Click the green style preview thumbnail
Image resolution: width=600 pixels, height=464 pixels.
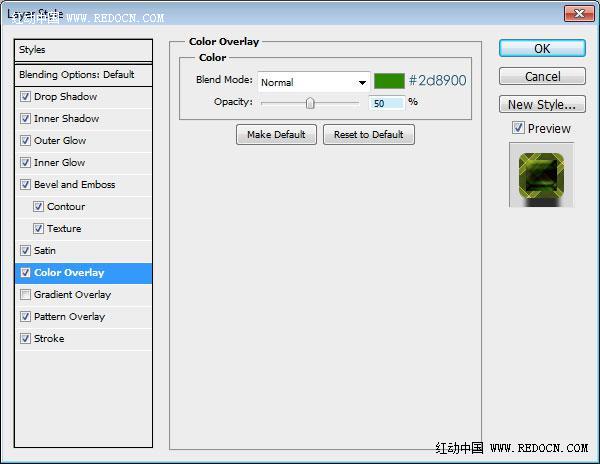(x=541, y=175)
